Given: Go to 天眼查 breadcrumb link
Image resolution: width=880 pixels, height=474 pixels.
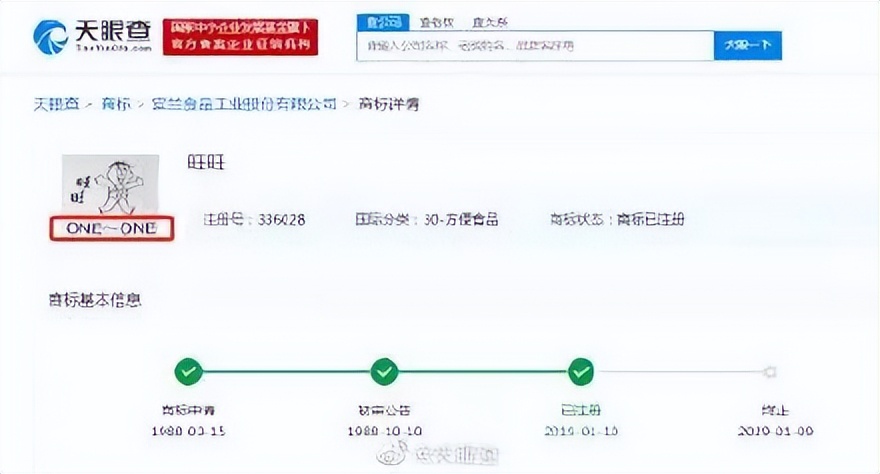Looking at the screenshot, I should 56,104.
